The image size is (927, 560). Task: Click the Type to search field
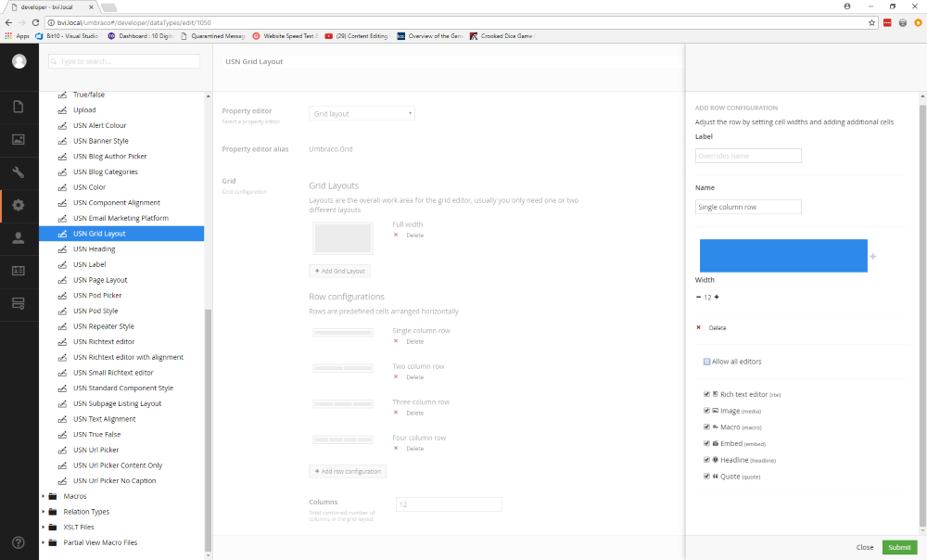coord(124,61)
